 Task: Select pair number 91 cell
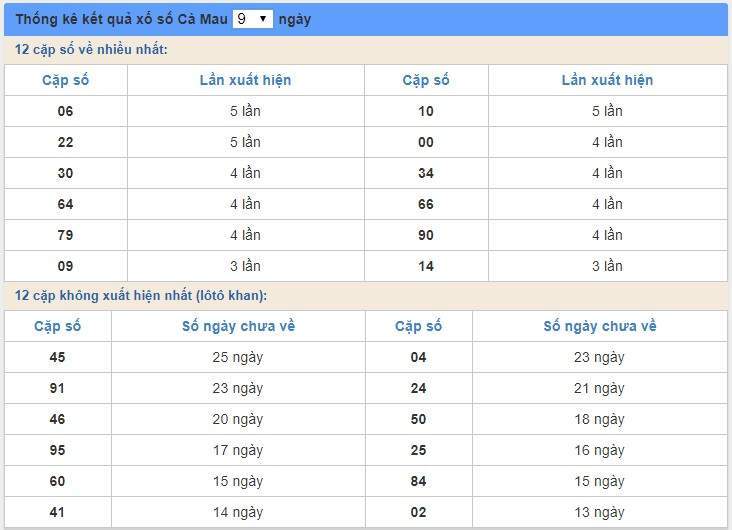click(x=58, y=388)
